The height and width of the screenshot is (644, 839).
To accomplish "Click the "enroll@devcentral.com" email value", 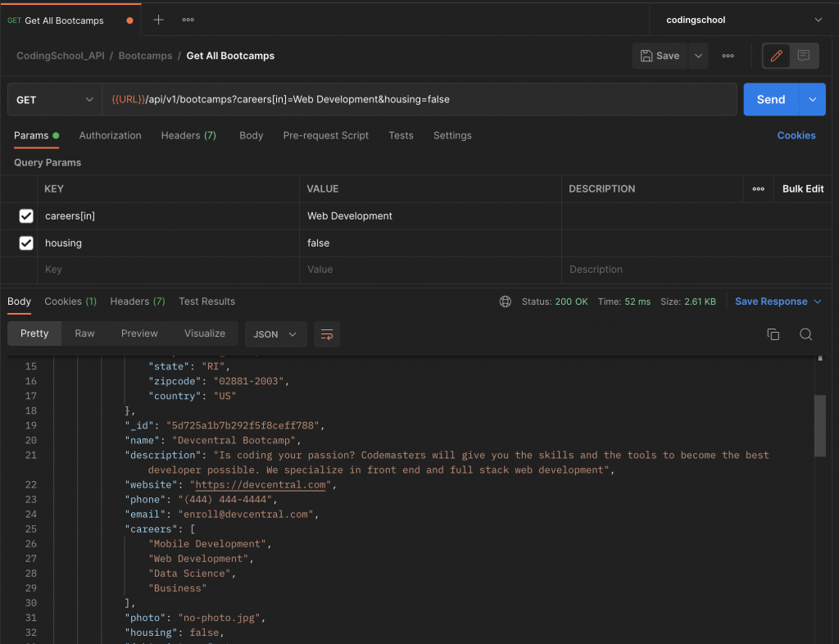I will pos(246,514).
